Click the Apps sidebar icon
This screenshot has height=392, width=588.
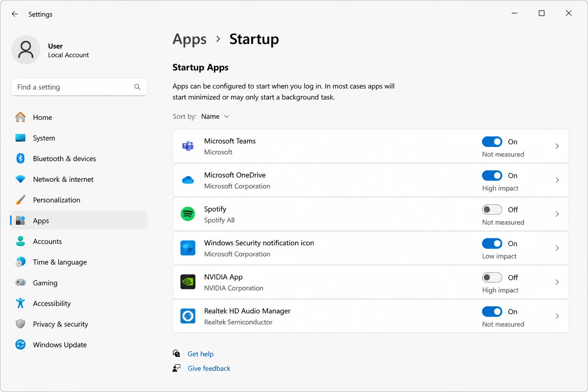20,220
